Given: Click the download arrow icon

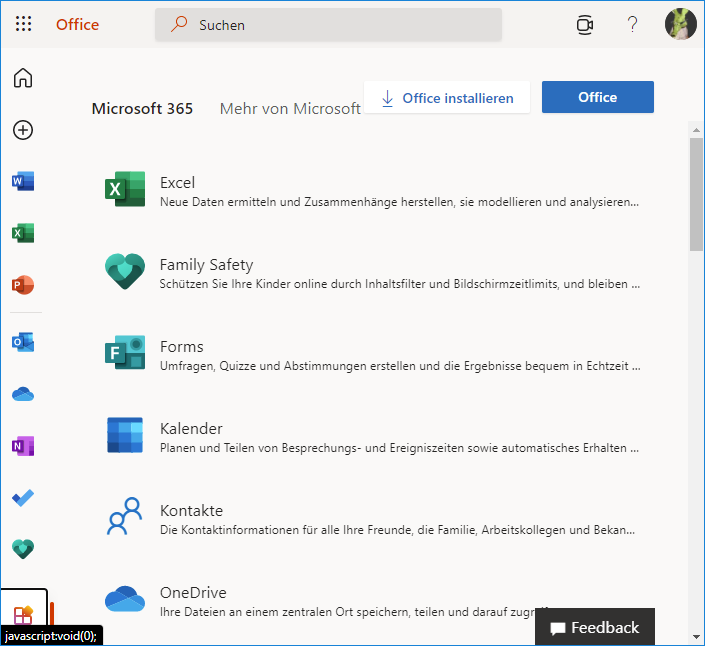Looking at the screenshot, I should pyautogui.click(x=387, y=98).
